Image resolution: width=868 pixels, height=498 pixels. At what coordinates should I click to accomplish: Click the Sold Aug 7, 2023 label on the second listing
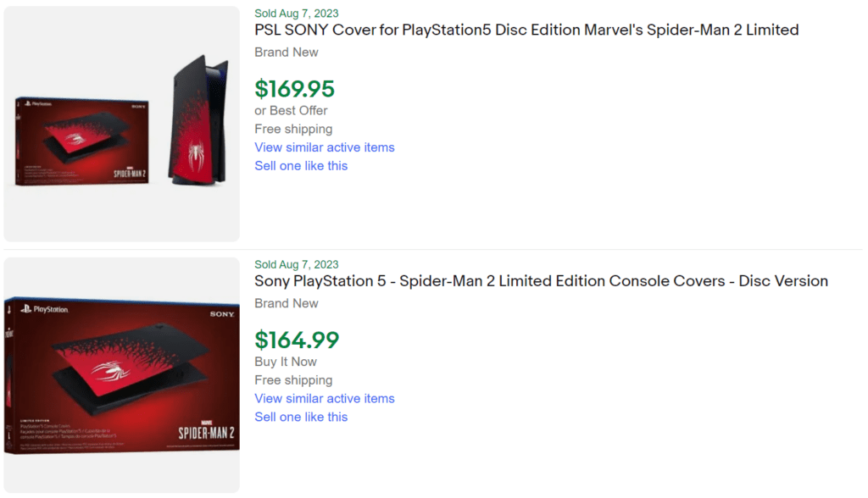pyautogui.click(x=296, y=264)
